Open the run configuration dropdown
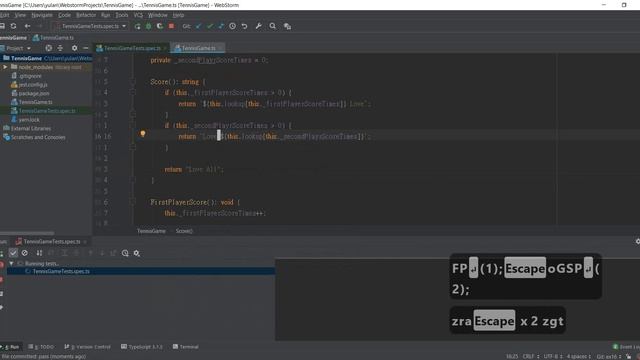The image size is (640, 360). 90,26
